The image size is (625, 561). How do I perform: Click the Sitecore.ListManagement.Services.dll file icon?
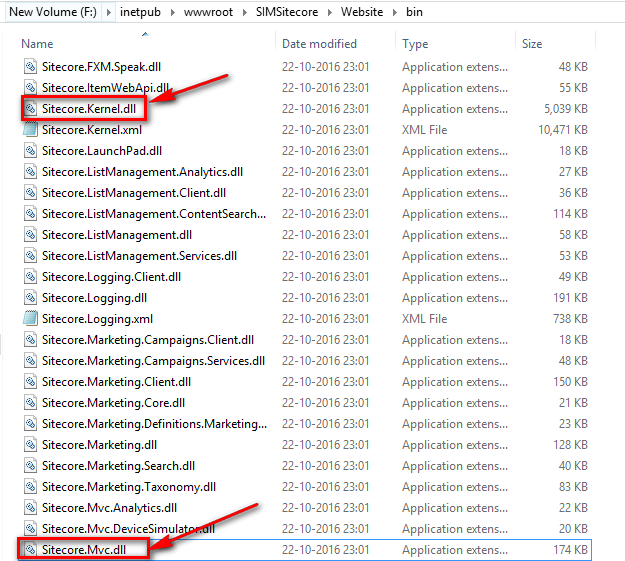click(30, 256)
